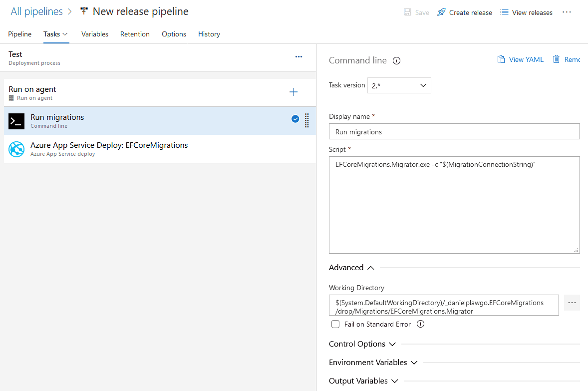Click the View YAML clipboard icon
588x391 pixels.
[x=501, y=59]
